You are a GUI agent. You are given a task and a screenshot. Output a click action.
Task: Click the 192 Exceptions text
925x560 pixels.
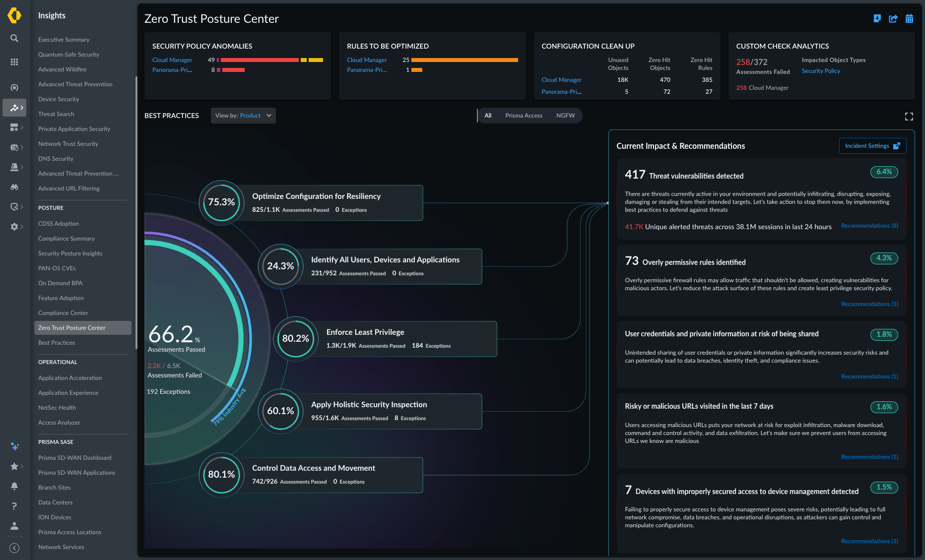point(169,392)
